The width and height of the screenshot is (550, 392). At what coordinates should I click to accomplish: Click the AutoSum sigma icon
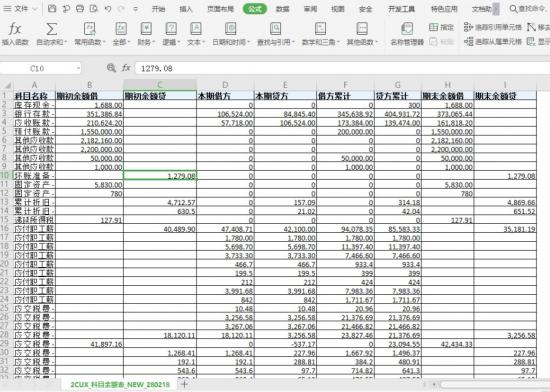(x=52, y=29)
